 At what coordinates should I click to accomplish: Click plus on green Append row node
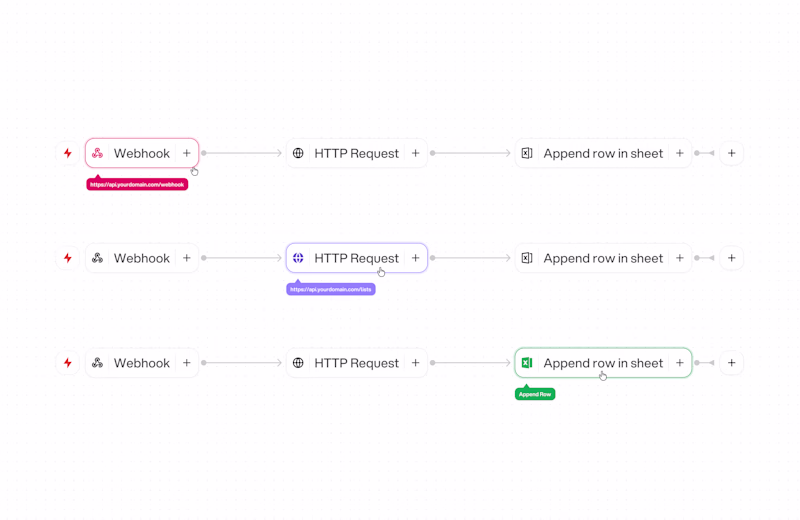[680, 363]
